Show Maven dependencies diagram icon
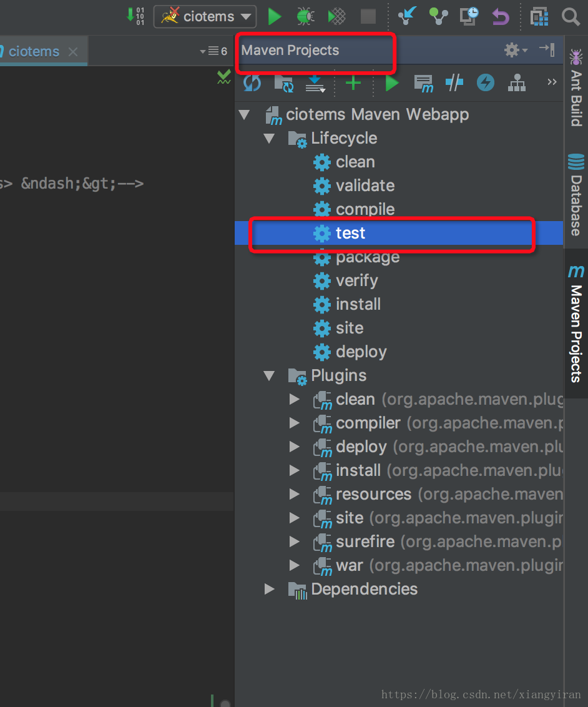 (x=517, y=83)
